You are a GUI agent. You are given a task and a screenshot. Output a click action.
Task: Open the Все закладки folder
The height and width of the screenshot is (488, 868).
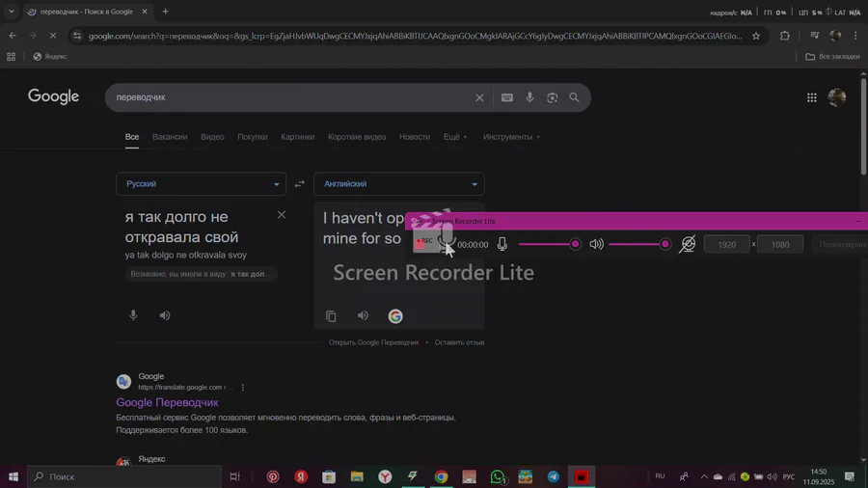point(832,57)
